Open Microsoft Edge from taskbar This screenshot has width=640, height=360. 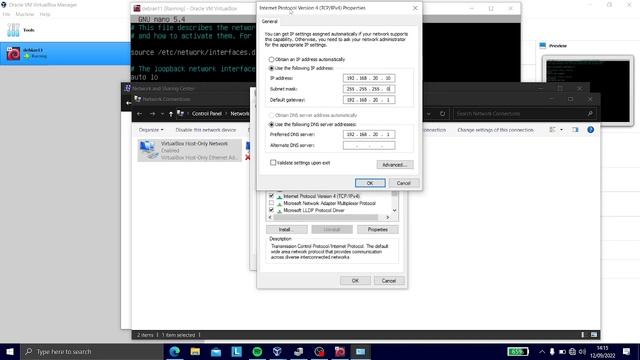pyautogui.click(x=175, y=351)
